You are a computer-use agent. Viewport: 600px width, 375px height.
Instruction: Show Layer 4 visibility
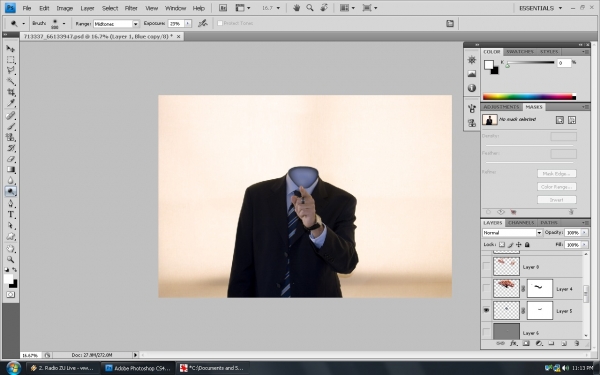click(x=486, y=288)
